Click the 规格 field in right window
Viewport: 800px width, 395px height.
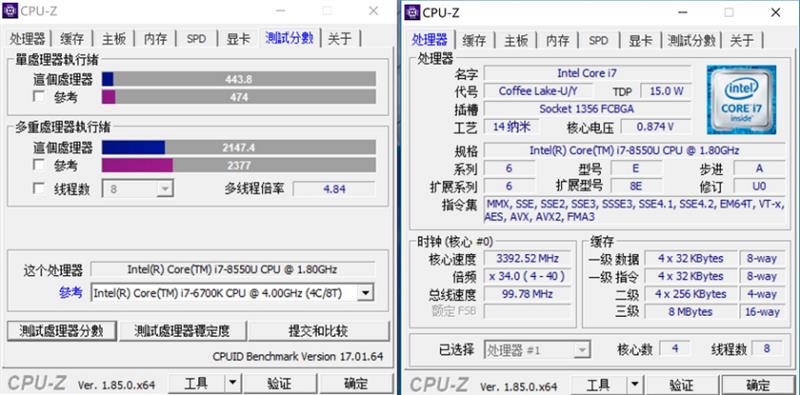(x=634, y=151)
